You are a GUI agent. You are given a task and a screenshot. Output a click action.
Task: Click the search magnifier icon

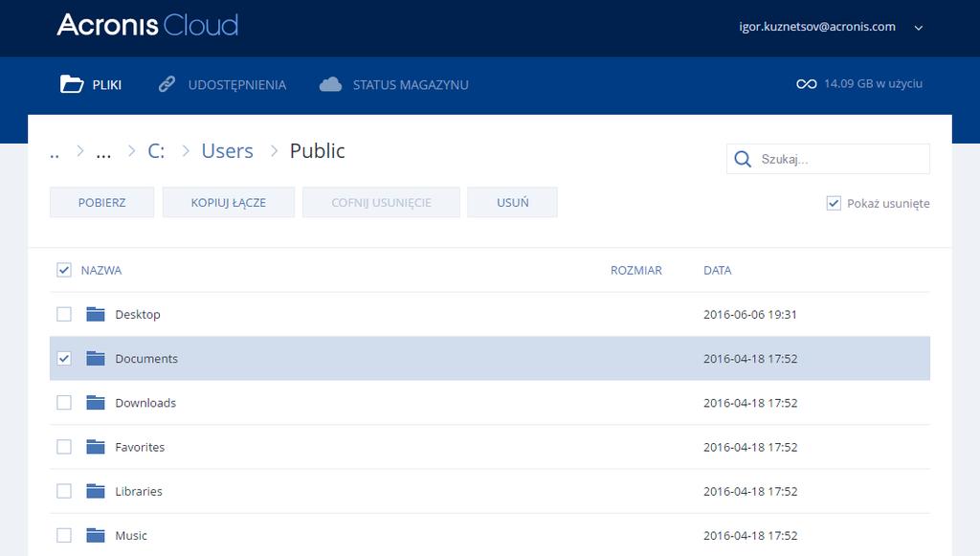pyautogui.click(x=743, y=159)
